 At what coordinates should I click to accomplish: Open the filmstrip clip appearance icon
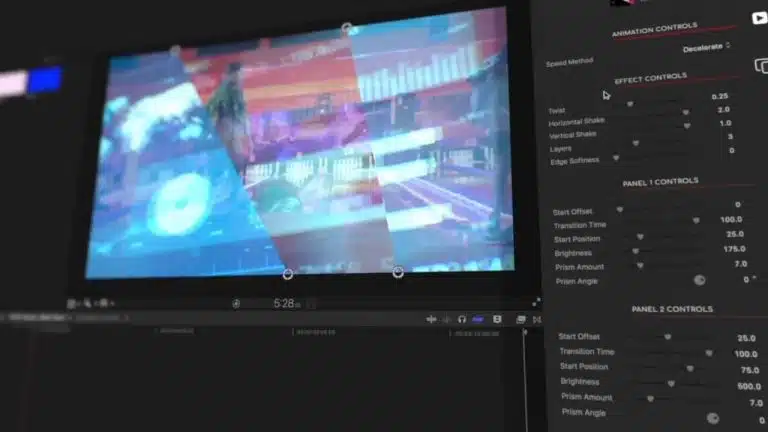pyautogui.click(x=497, y=319)
